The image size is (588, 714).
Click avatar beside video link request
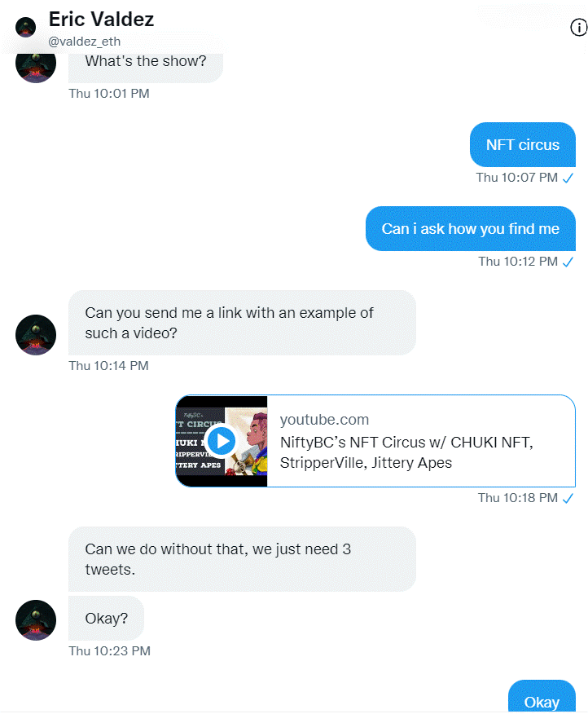(36, 335)
